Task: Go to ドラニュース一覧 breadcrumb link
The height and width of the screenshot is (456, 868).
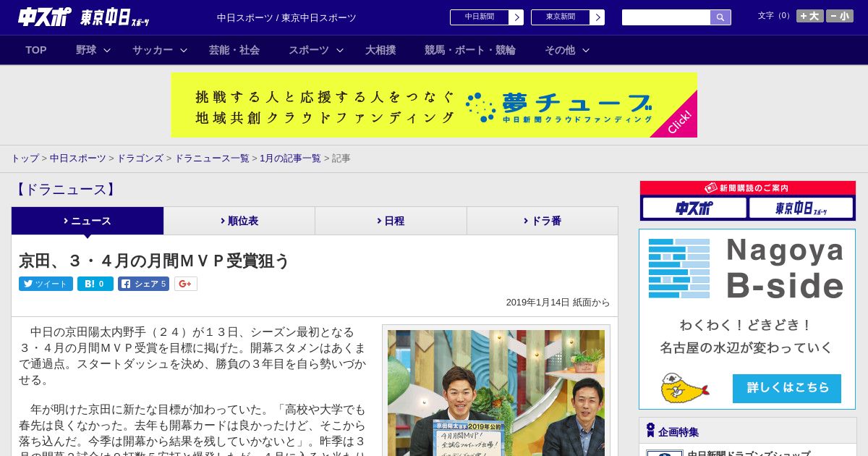Action: pos(212,158)
